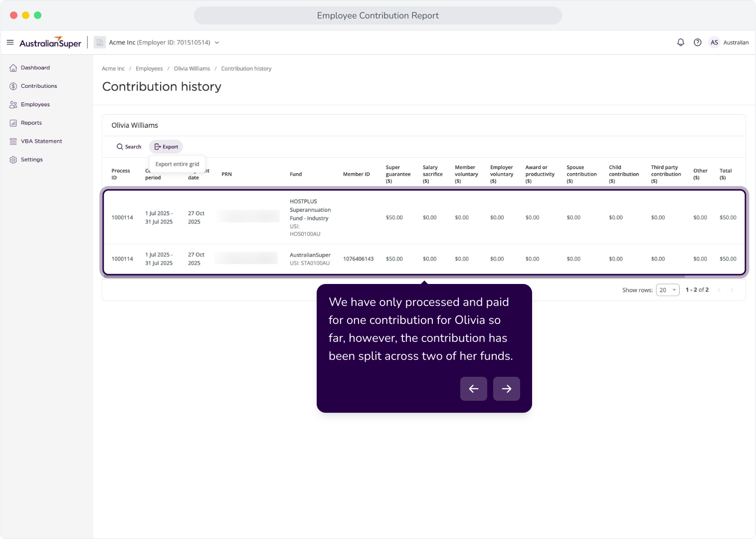The image size is (756, 539).
Task: Open the Show rows dropdown
Action: tap(668, 290)
